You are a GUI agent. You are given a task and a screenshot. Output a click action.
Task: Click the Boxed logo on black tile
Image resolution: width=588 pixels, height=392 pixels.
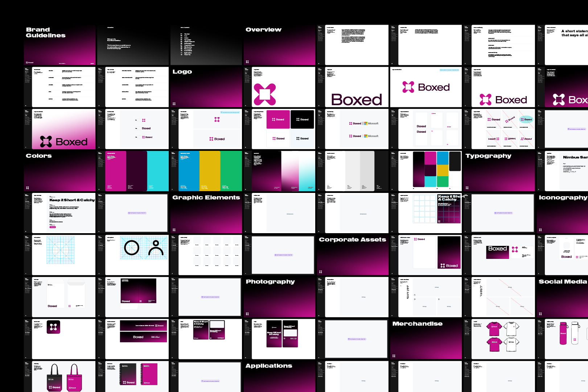point(302,119)
